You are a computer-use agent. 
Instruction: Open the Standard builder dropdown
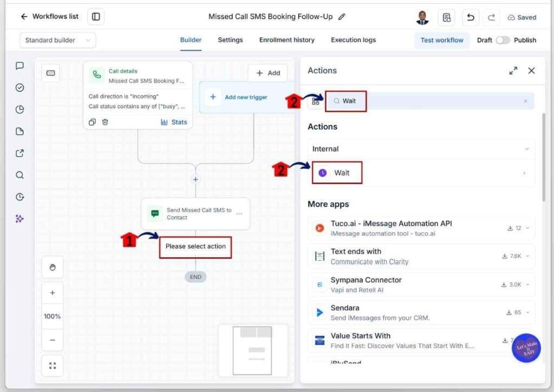point(57,40)
